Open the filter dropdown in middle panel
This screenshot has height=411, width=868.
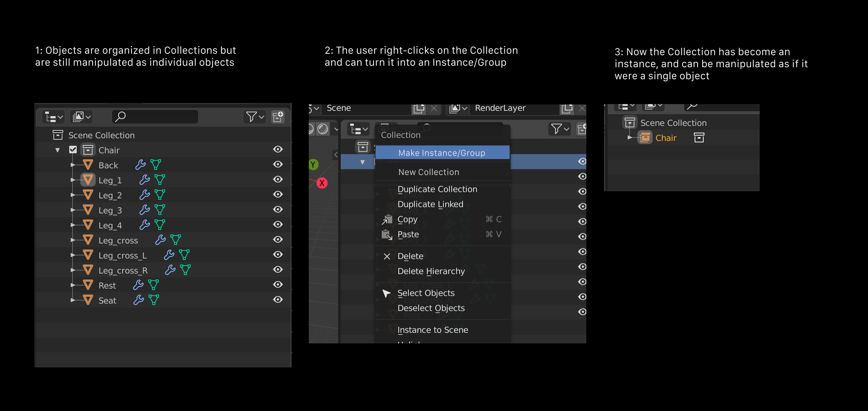click(559, 129)
